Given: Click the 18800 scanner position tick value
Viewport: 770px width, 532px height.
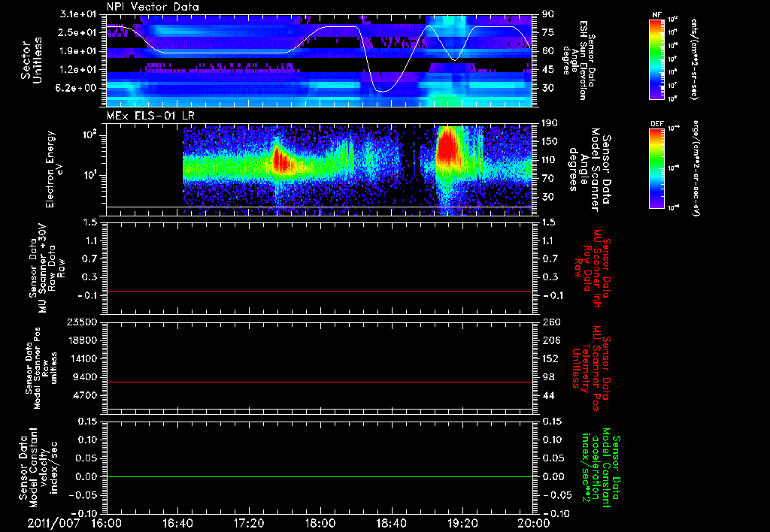Looking at the screenshot, I should tap(83, 340).
